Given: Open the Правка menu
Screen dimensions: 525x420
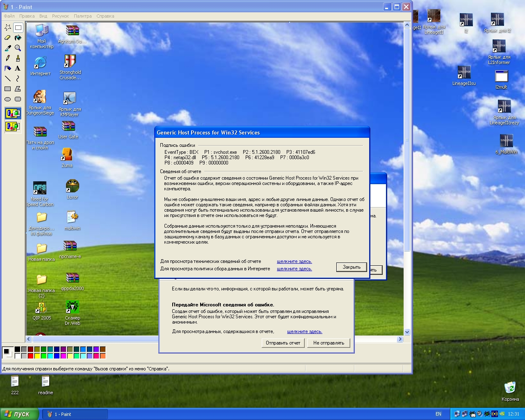Looking at the screenshot, I should pos(27,16).
